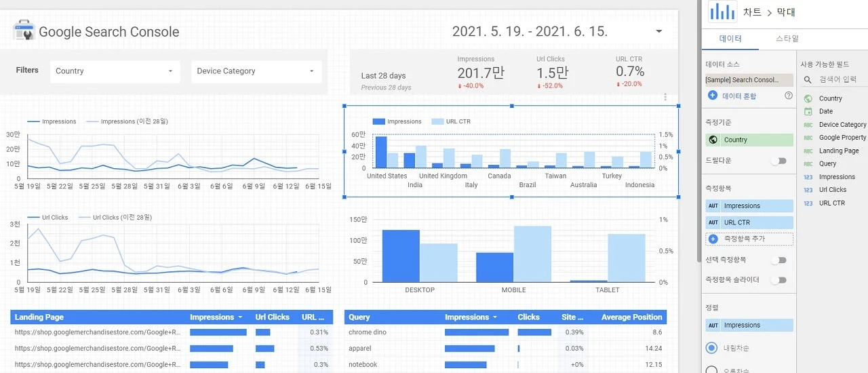Image resolution: width=868 pixels, height=373 pixels.
Task: Click the 123 icon of Url Clicks field
Action: [x=808, y=190]
